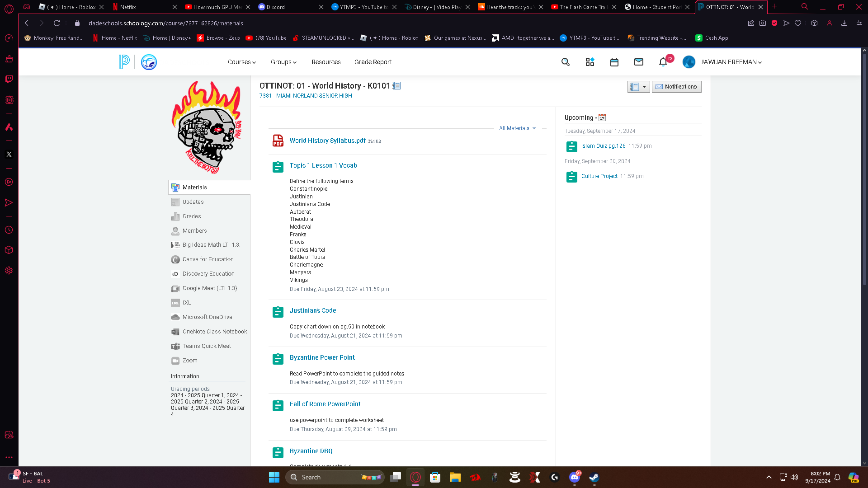Image resolution: width=868 pixels, height=488 pixels.
Task: Switch to the Discord browser tab
Action: (x=276, y=7)
